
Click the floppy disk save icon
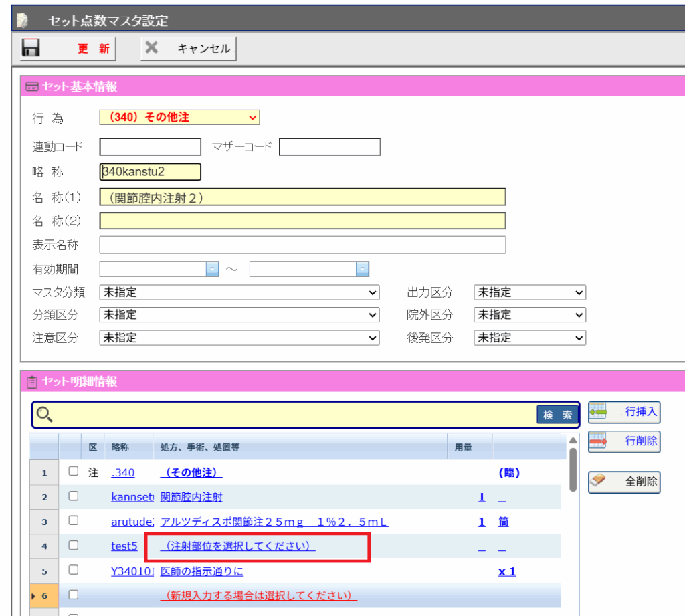pyautogui.click(x=31, y=48)
